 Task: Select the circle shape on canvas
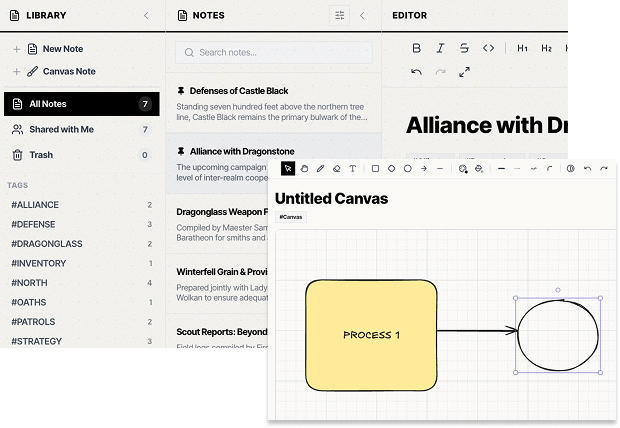(558, 335)
